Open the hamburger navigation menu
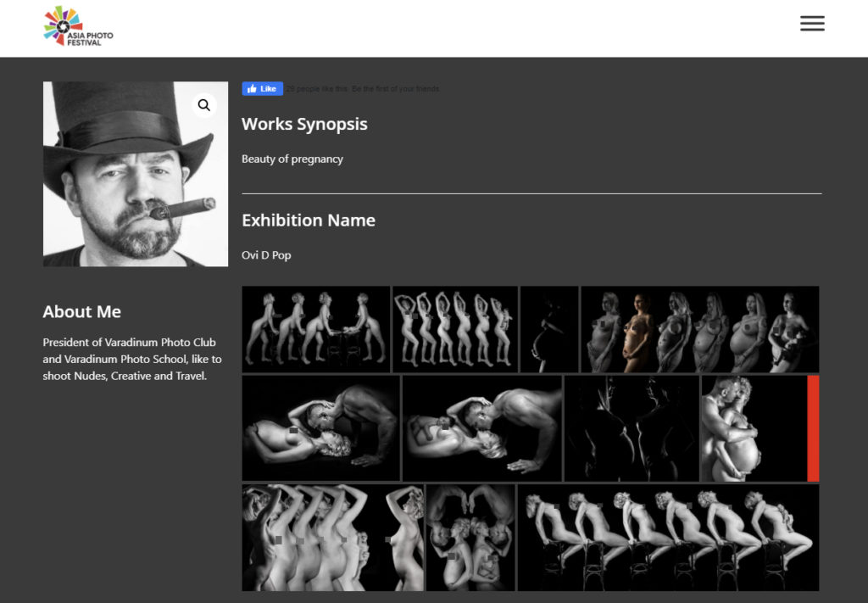This screenshot has width=868, height=603. coord(811,24)
